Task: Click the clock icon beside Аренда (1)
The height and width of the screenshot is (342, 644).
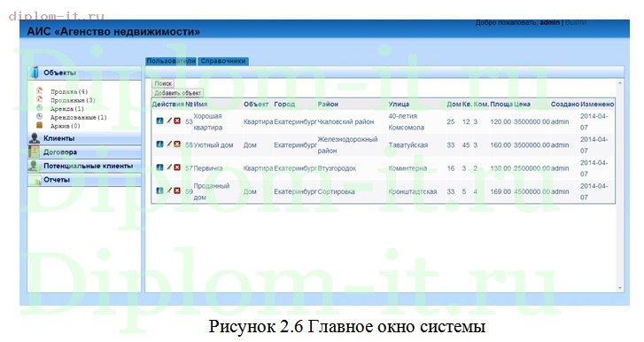Action: (40, 108)
